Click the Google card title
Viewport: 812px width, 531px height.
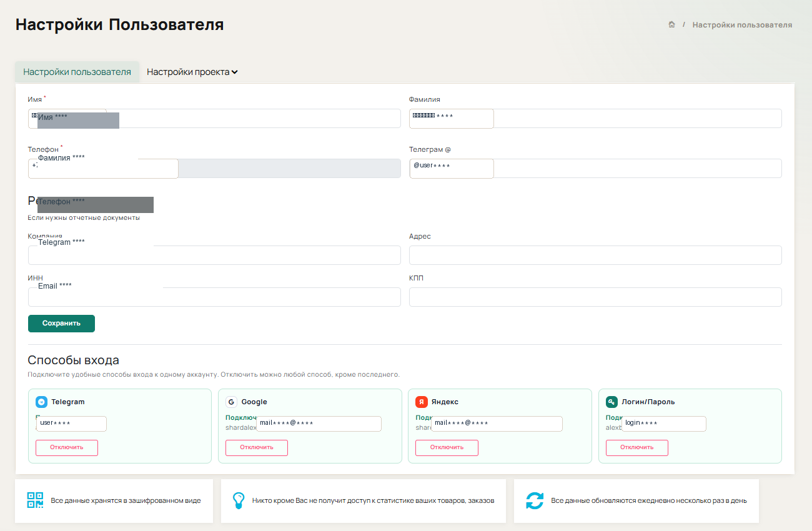[254, 402]
